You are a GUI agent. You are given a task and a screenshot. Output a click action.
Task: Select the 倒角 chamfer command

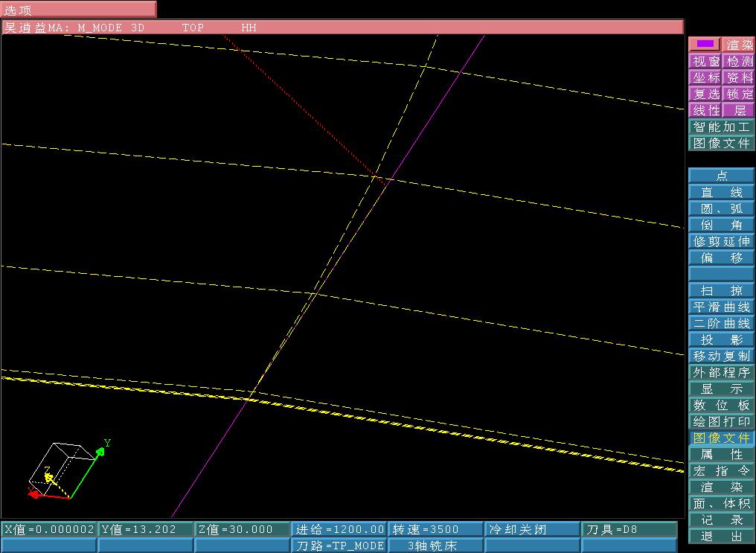722,225
